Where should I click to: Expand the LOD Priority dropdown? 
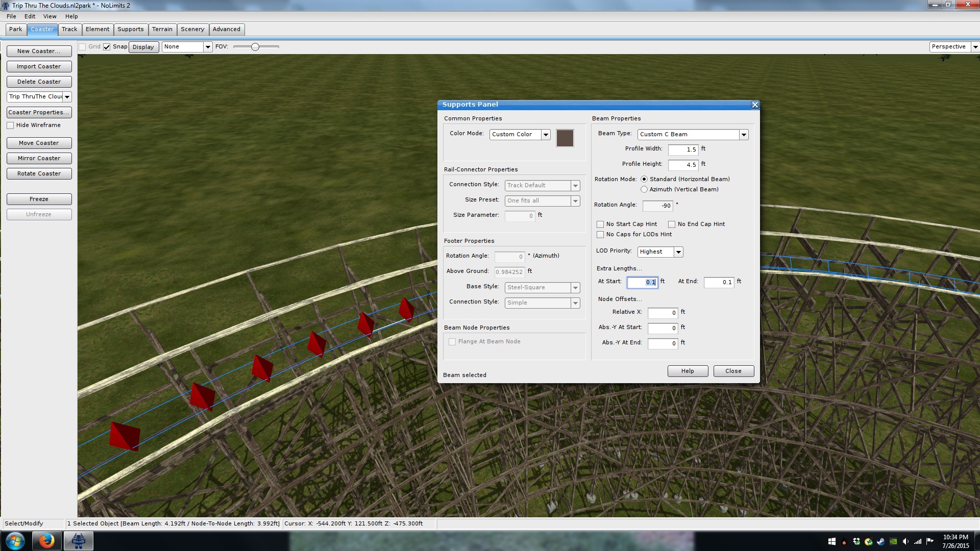coord(678,252)
